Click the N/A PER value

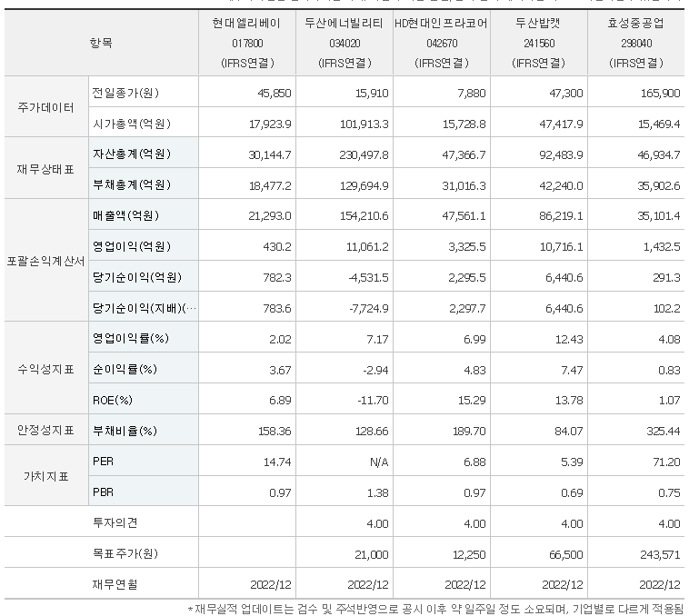click(x=379, y=462)
